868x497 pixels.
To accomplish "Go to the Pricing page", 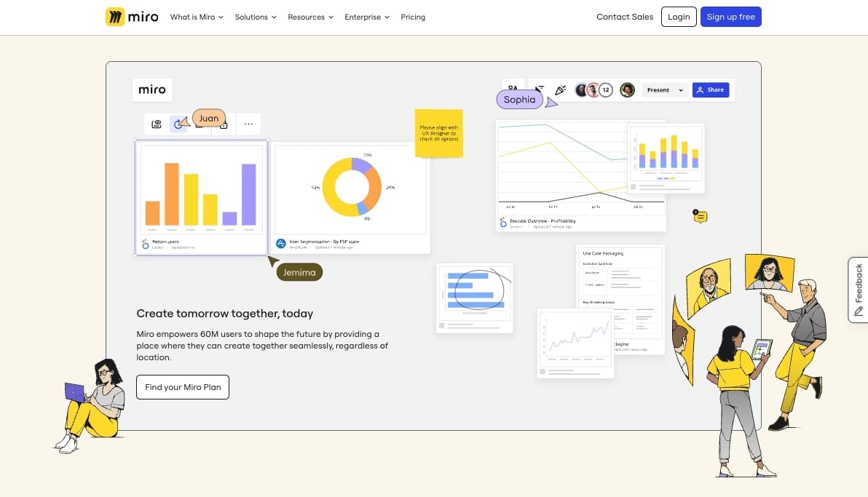I will 413,17.
